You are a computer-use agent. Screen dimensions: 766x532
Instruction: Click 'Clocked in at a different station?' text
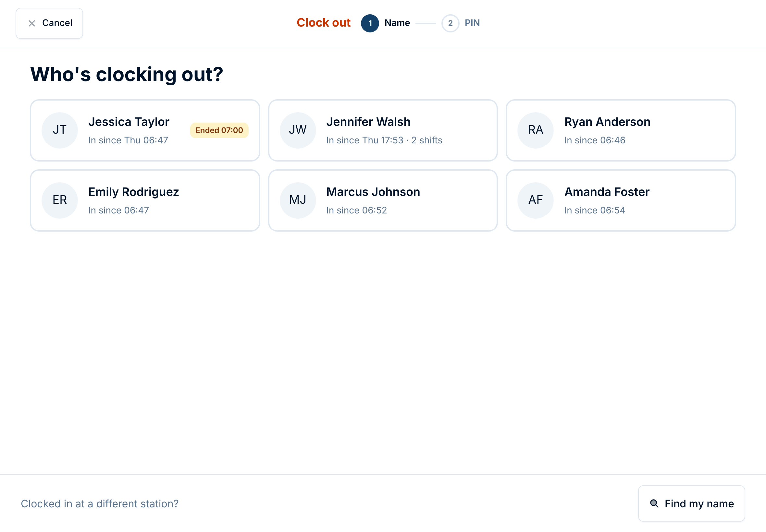(x=100, y=504)
